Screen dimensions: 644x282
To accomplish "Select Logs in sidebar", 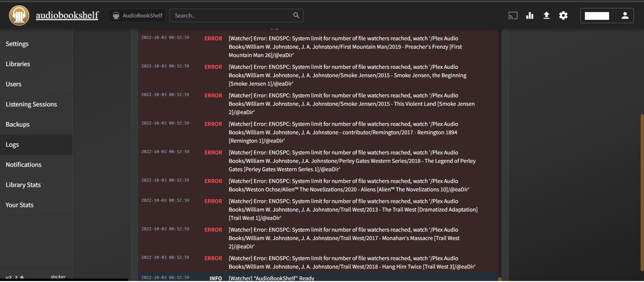I will (x=36, y=145).
